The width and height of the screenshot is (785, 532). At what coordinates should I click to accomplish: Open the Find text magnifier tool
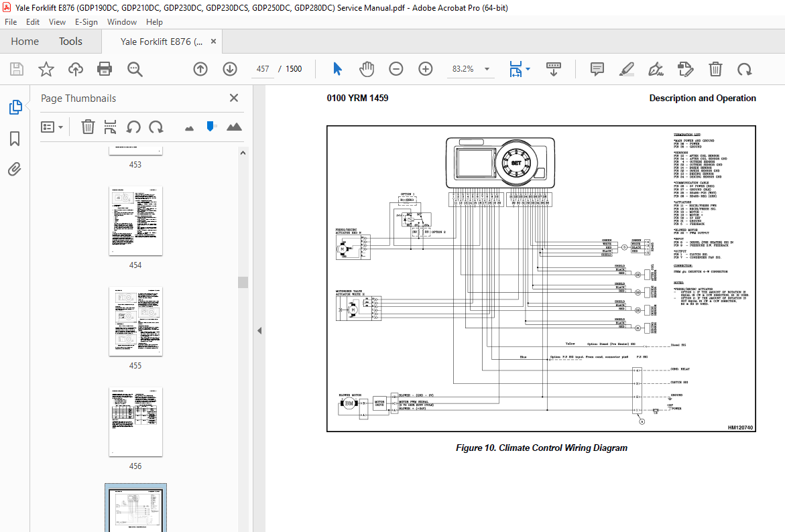(135, 69)
